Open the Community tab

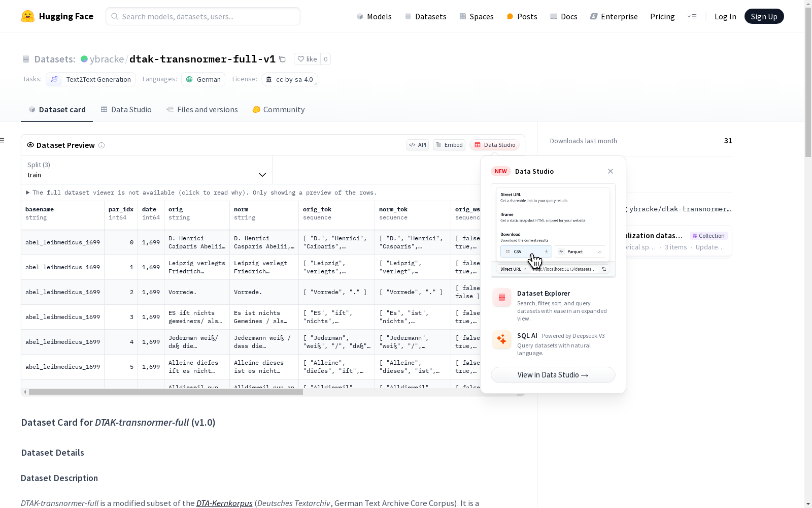279,110
